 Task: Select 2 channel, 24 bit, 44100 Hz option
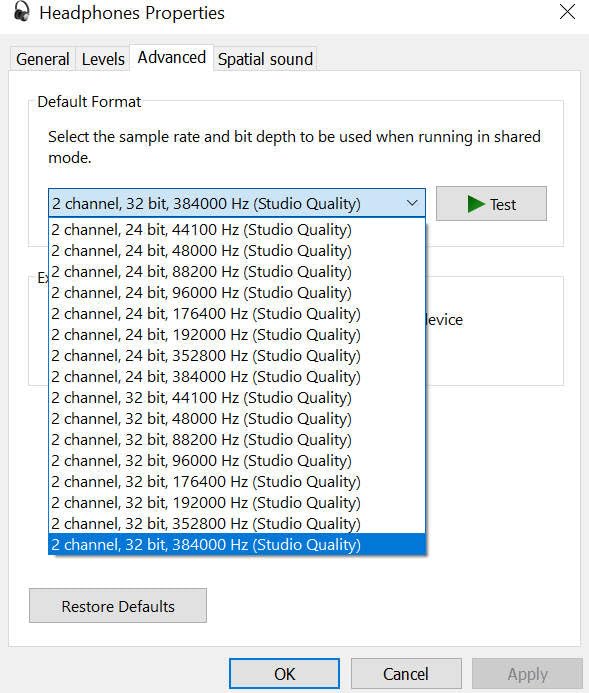click(237, 230)
